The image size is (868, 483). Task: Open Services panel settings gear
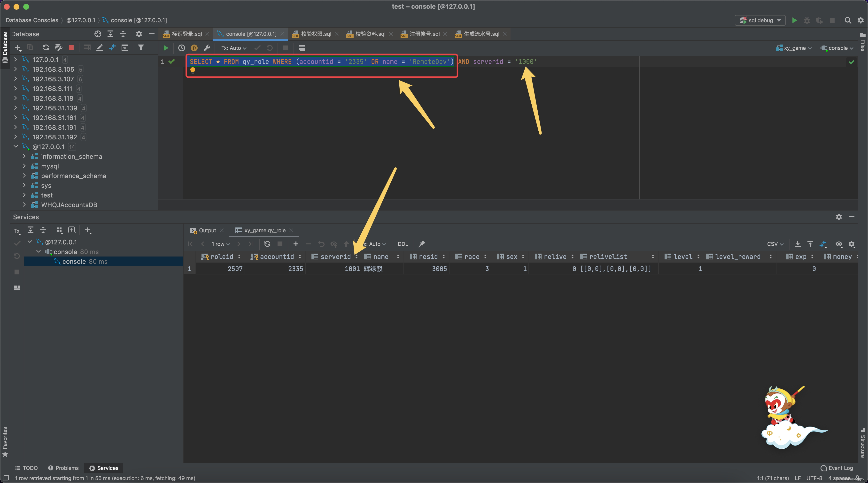(839, 217)
